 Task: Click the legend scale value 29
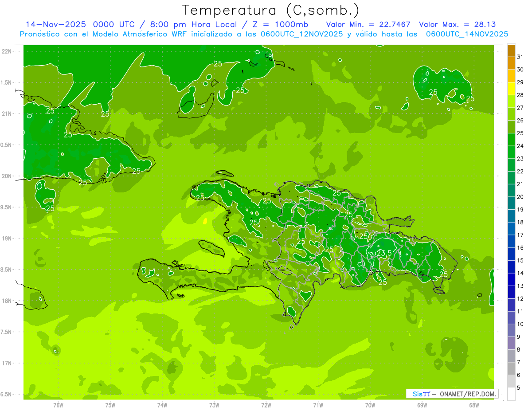[x=520, y=82]
